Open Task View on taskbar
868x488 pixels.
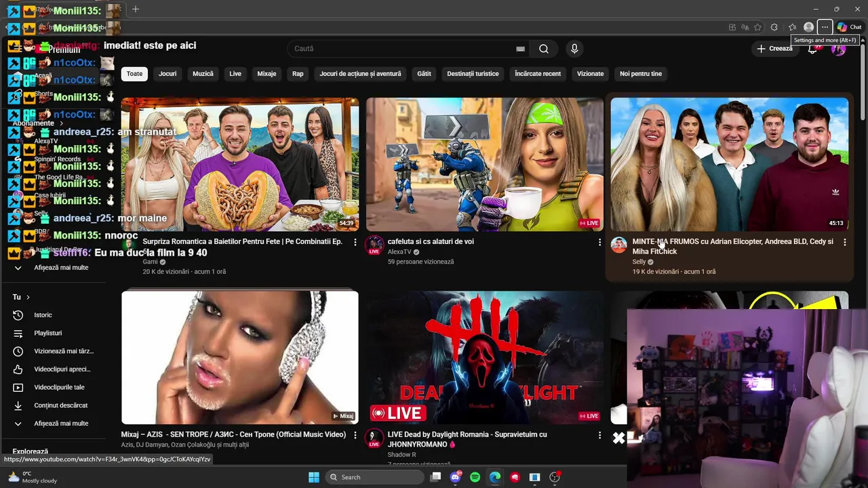tap(435, 477)
